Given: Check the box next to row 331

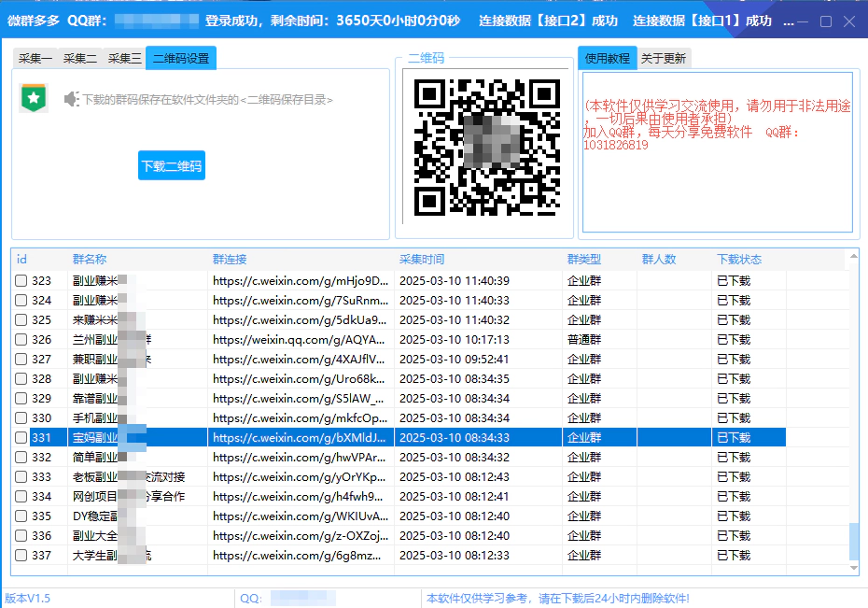Looking at the screenshot, I should pyautogui.click(x=21, y=437).
